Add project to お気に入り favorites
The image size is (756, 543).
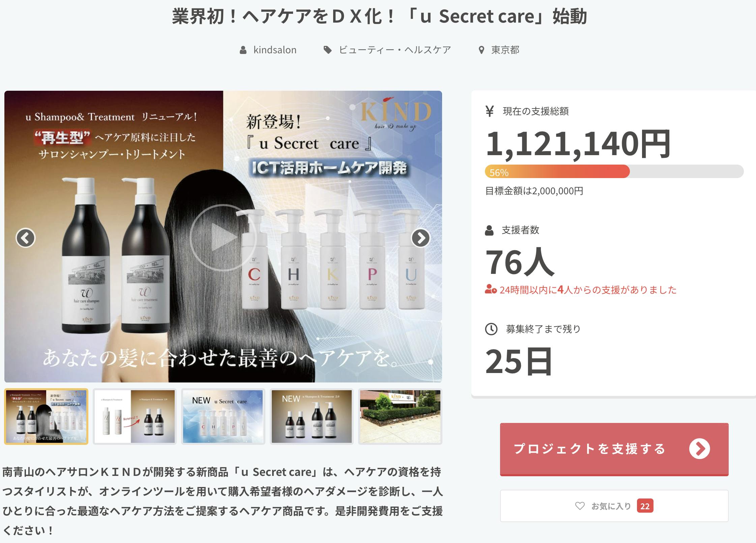pos(614,506)
